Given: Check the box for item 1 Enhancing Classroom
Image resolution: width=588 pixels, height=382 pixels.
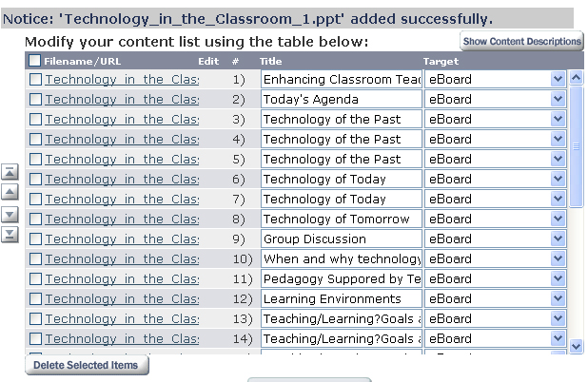Looking at the screenshot, I should [x=35, y=80].
